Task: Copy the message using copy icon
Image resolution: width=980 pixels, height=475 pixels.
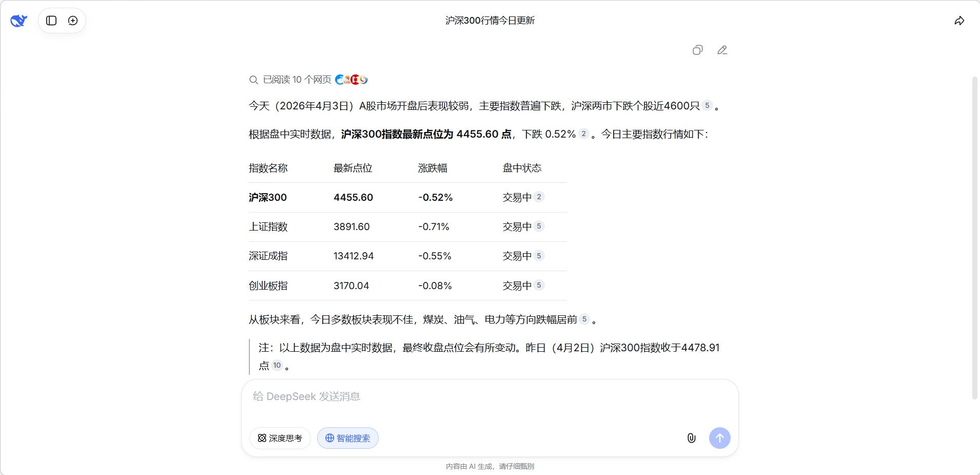Action: point(697,50)
